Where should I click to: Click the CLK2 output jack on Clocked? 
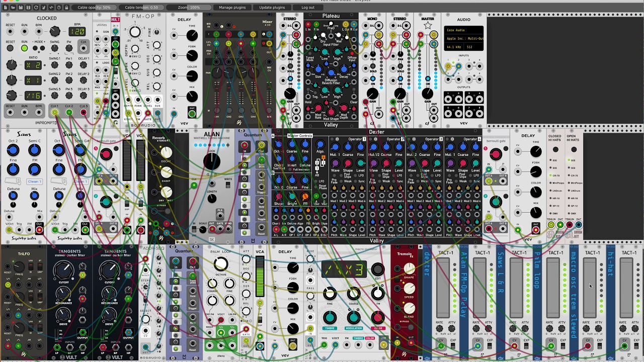(x=69, y=113)
